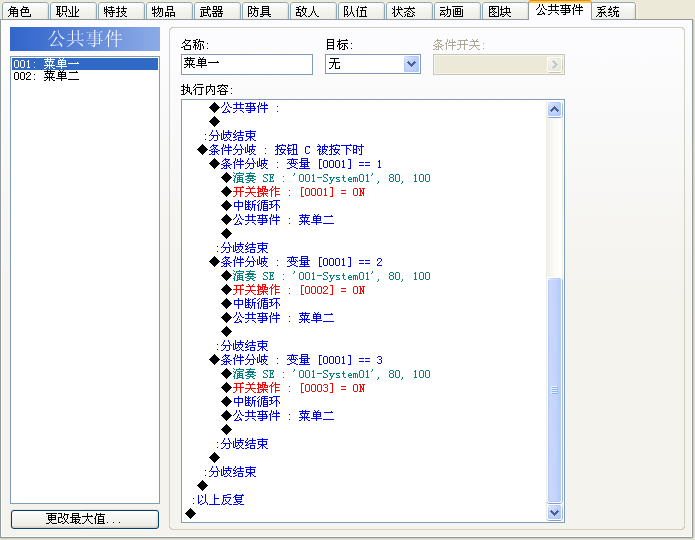
Task: Select the 图块 tab
Action: click(x=504, y=11)
